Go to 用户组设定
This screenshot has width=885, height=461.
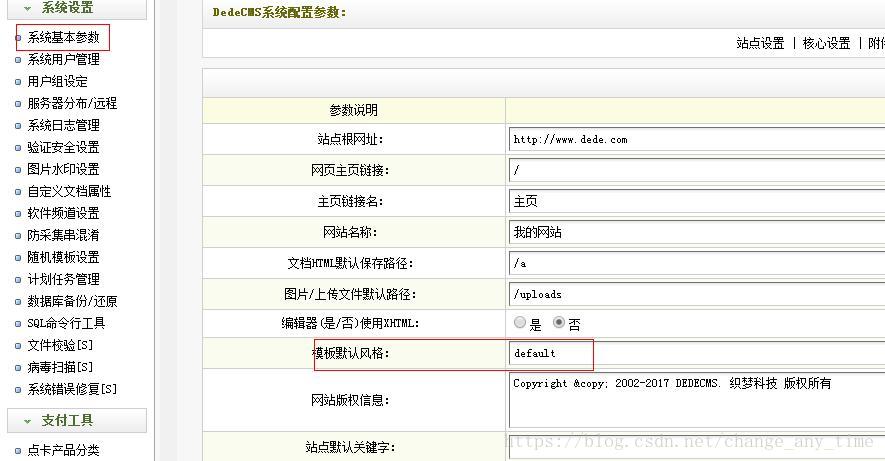click(58, 81)
